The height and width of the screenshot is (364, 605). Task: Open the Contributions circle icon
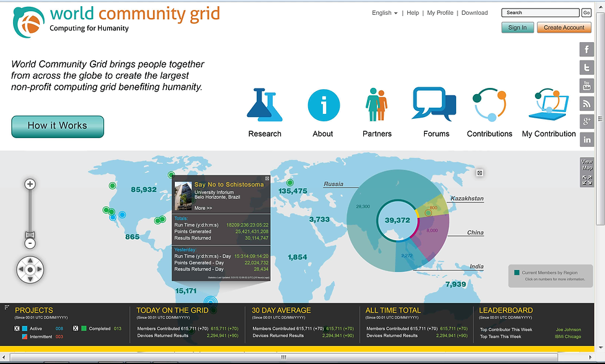click(x=489, y=105)
